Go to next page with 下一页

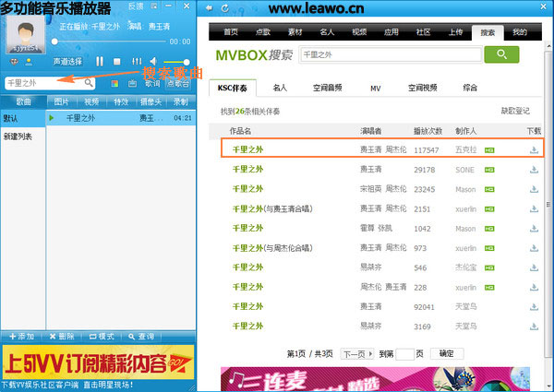[x=357, y=354]
